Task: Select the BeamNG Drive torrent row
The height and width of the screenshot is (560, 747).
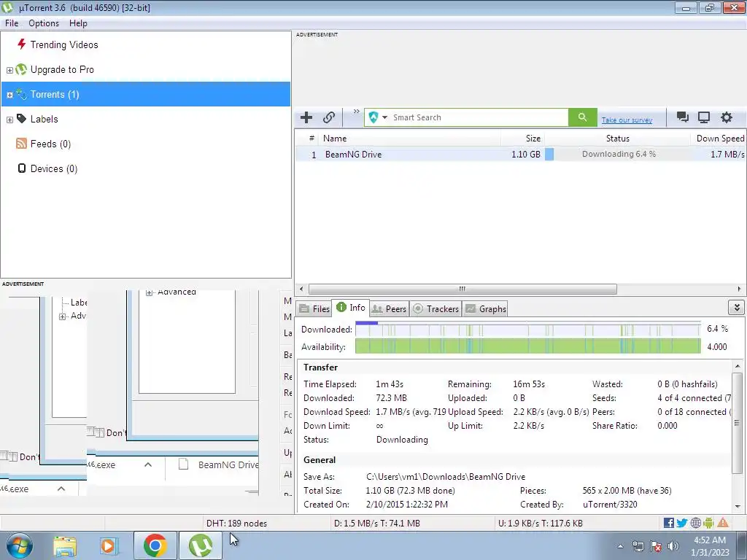Action: [x=520, y=155]
